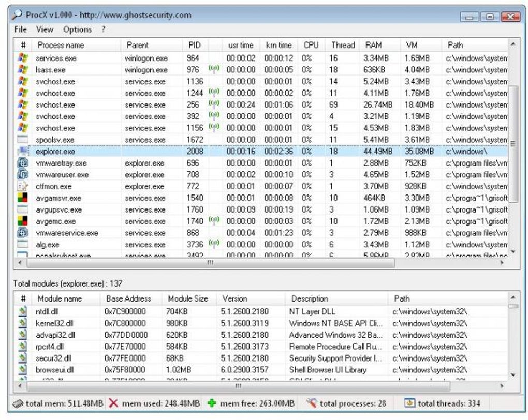The height and width of the screenshot is (420, 528).
Task: Click the green plus mem free icon
Action: click(212, 403)
